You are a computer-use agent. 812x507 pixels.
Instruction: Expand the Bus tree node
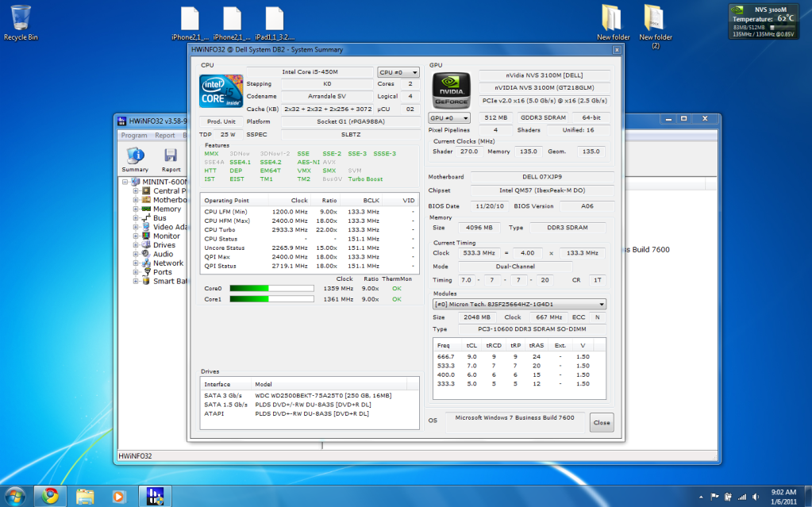(x=136, y=218)
